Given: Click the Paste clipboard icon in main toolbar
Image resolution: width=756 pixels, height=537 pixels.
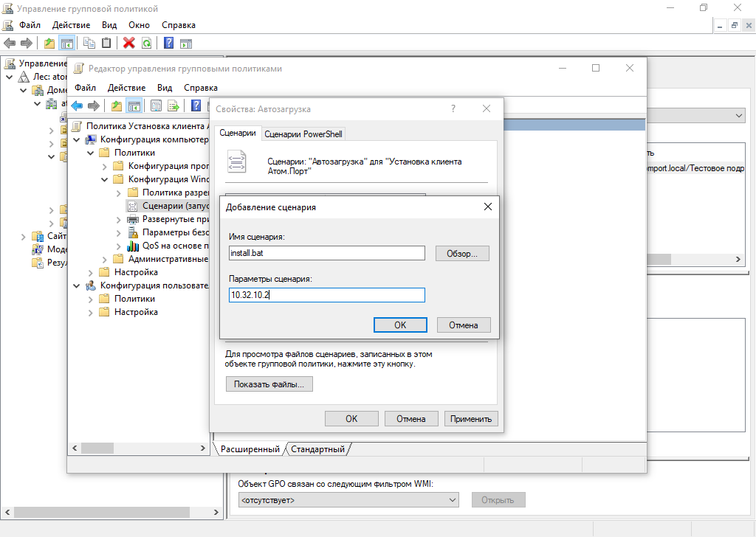Looking at the screenshot, I should coord(107,43).
